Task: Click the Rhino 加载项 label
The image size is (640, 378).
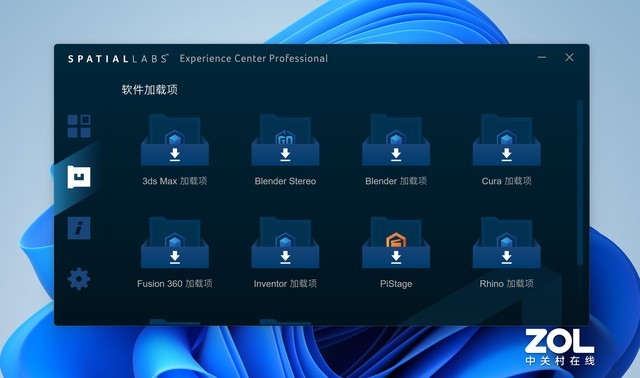Action: [x=507, y=284]
